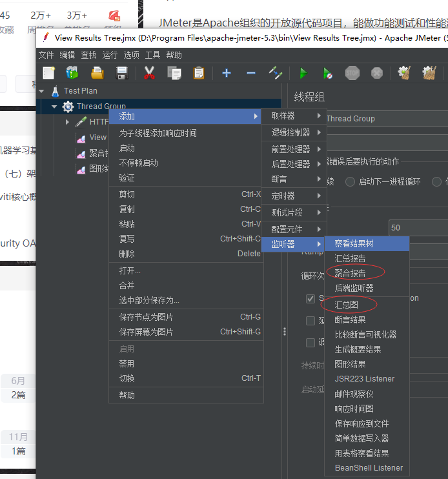Click the Test Plan flask icon
The image size is (448, 479).
[56, 91]
